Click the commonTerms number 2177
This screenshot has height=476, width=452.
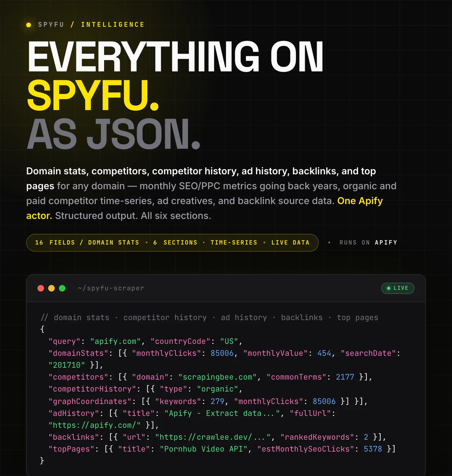(x=345, y=377)
